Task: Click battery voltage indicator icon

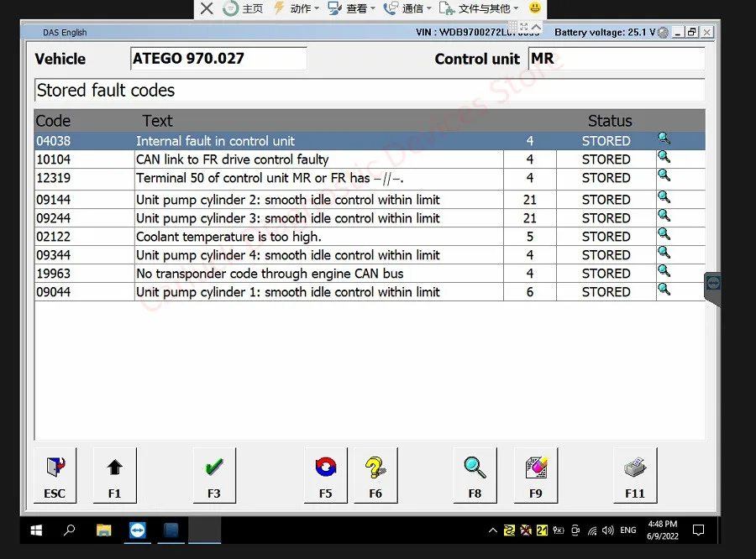Action: 664,32
